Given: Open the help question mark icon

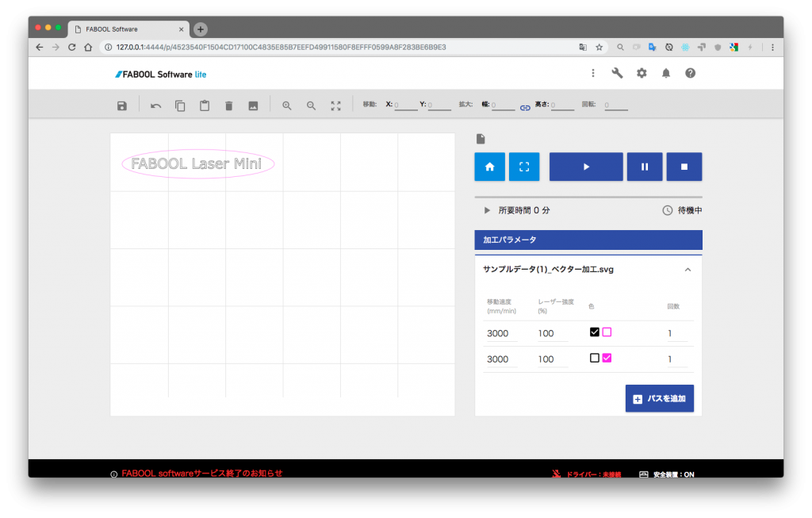Looking at the screenshot, I should pos(691,73).
